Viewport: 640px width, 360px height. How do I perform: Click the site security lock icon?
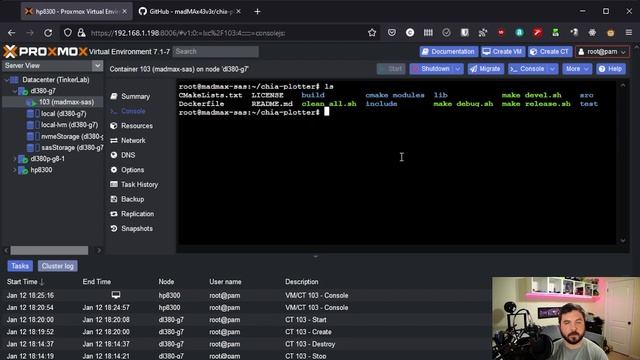[81, 33]
